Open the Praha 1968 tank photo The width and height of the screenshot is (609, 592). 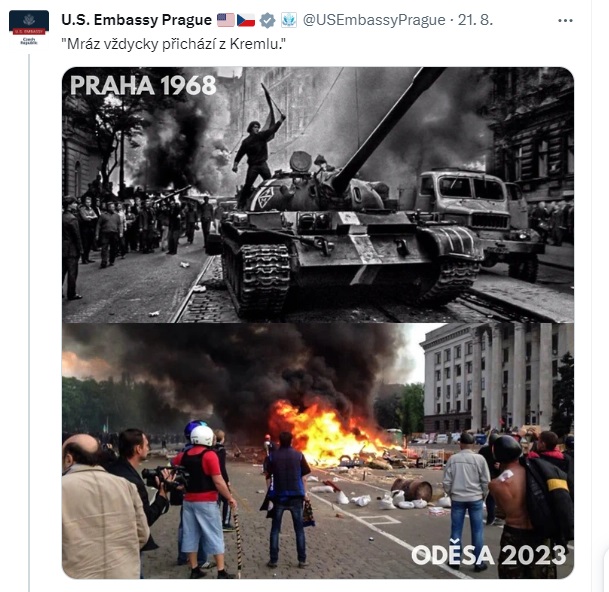coord(318,195)
